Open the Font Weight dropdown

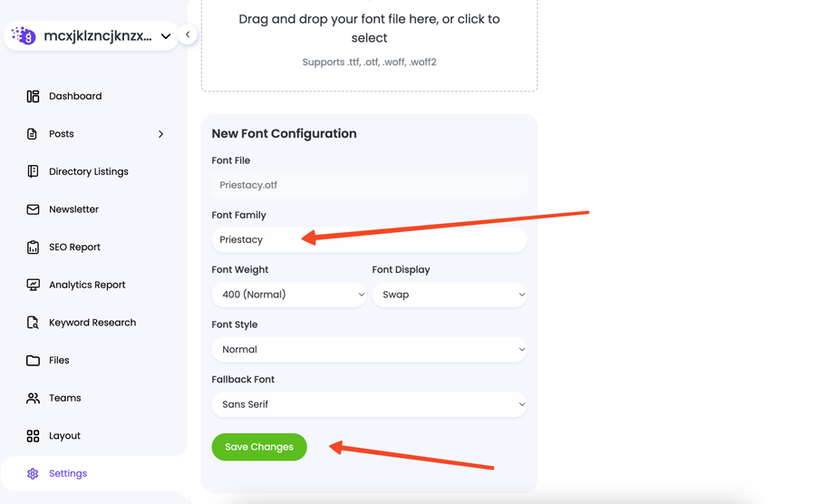coord(289,295)
